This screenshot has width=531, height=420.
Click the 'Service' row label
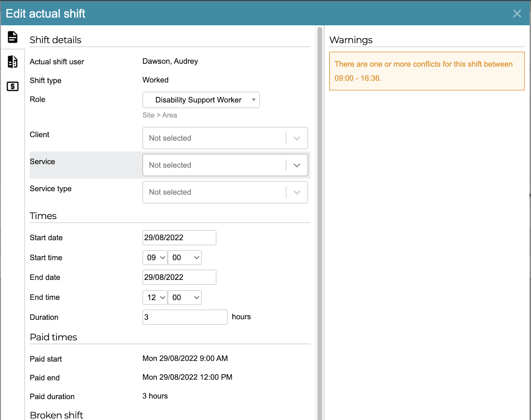[x=42, y=162]
